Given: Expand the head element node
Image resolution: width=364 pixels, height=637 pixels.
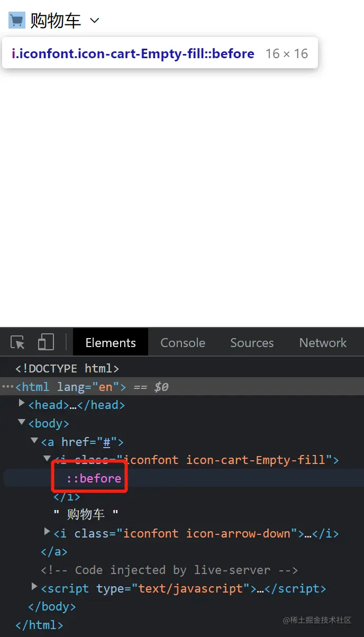Looking at the screenshot, I should pyautogui.click(x=22, y=404).
